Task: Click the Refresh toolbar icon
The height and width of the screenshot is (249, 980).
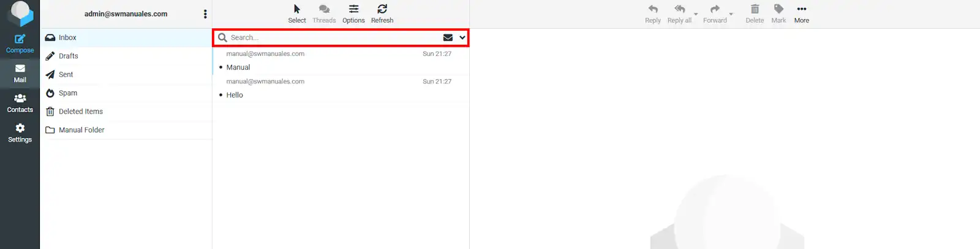Action: point(382,9)
